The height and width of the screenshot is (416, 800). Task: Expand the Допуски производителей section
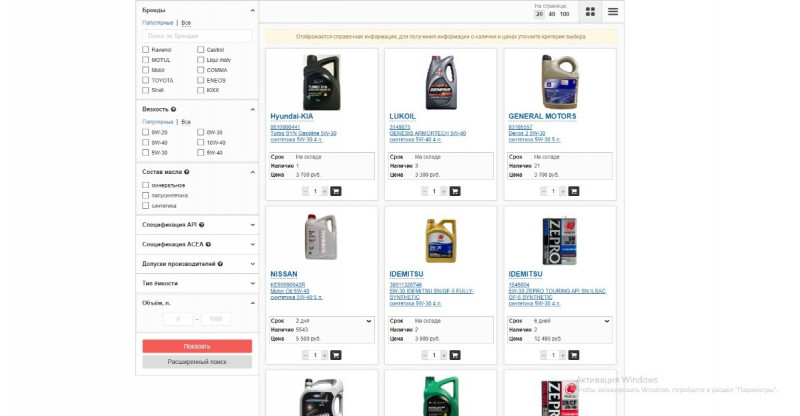click(x=253, y=264)
